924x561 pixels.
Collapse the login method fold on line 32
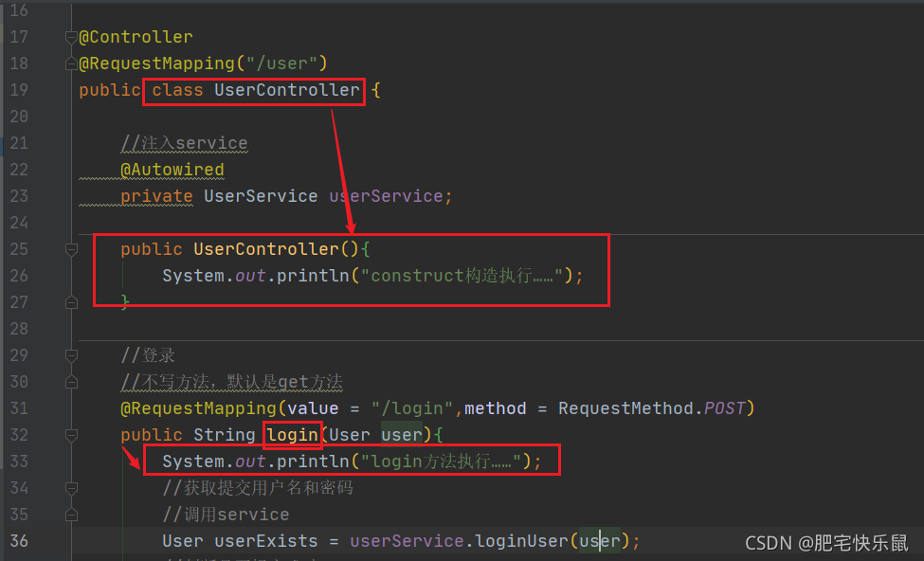point(71,436)
